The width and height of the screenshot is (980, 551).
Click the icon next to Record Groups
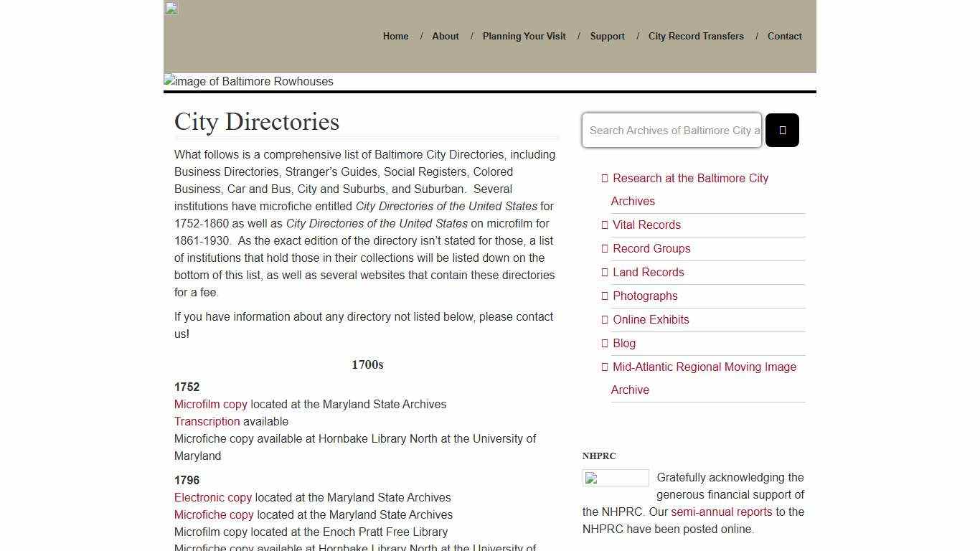[604, 248]
